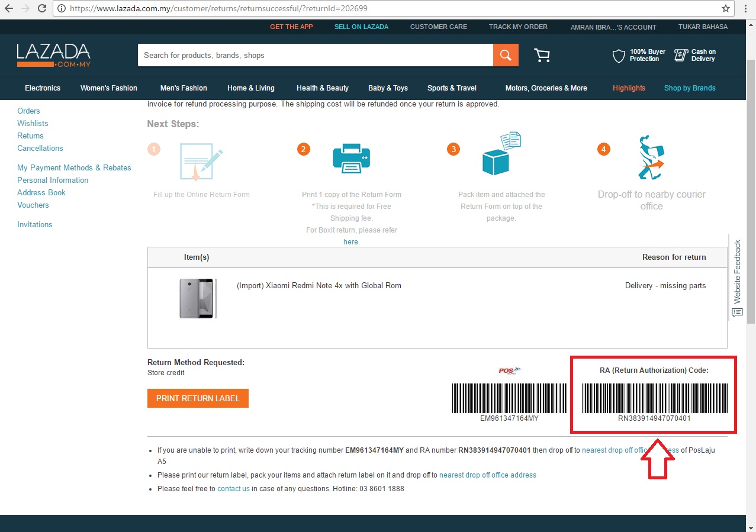Image resolution: width=756 pixels, height=532 pixels.
Task: Click the 'Store credit' return method text
Action: (x=166, y=373)
